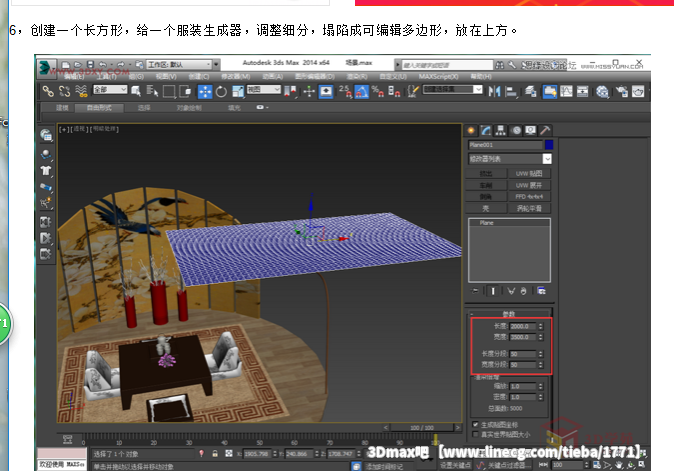
Task: Click the Width Segs field
Action: point(523,365)
